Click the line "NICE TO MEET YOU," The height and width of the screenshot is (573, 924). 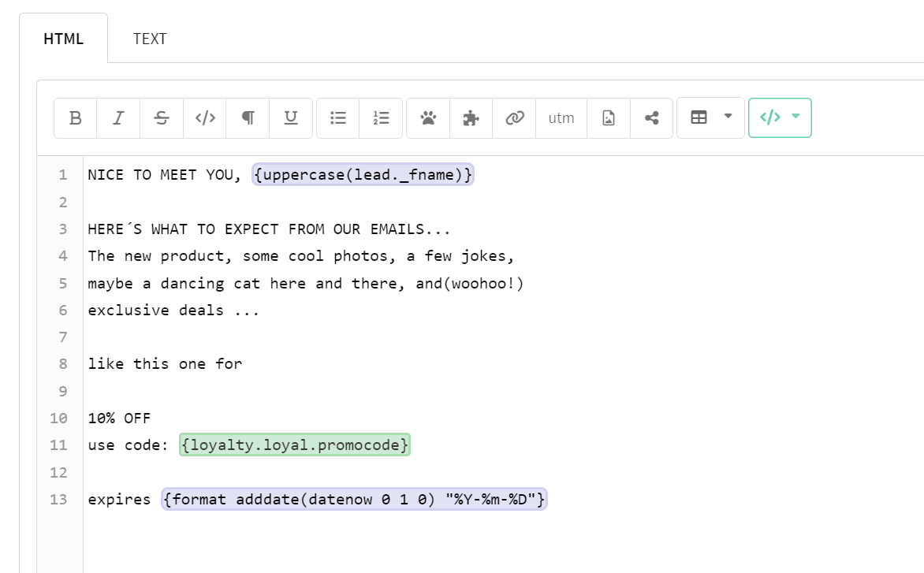click(x=165, y=175)
